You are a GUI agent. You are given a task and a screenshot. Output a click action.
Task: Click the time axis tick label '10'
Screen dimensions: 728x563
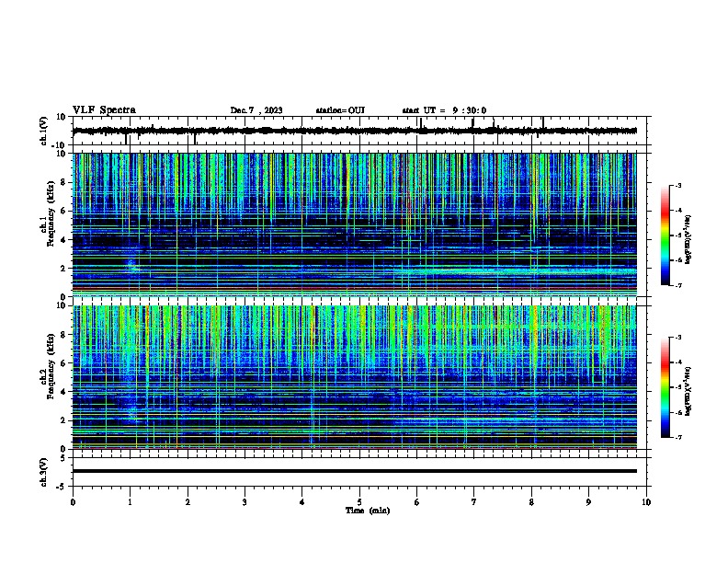646,502
